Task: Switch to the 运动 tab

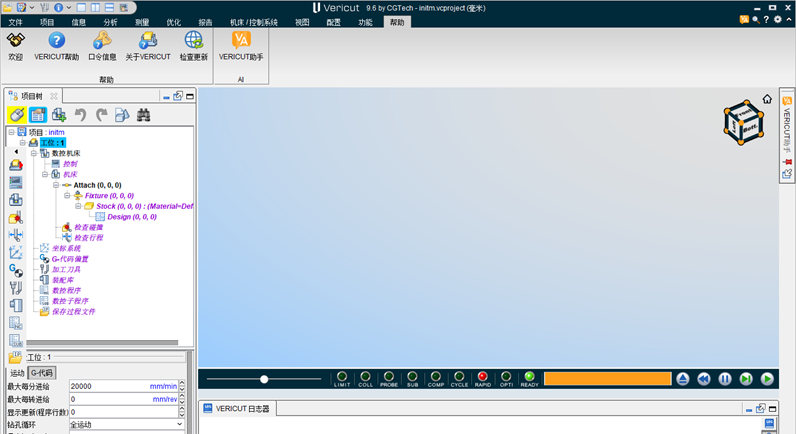Action: click(17, 373)
